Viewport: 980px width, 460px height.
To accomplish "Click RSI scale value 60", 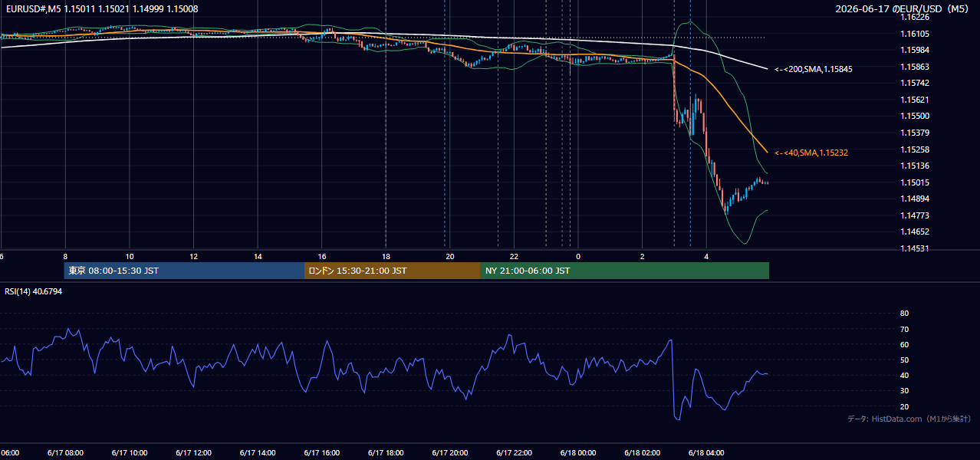I will (x=904, y=344).
